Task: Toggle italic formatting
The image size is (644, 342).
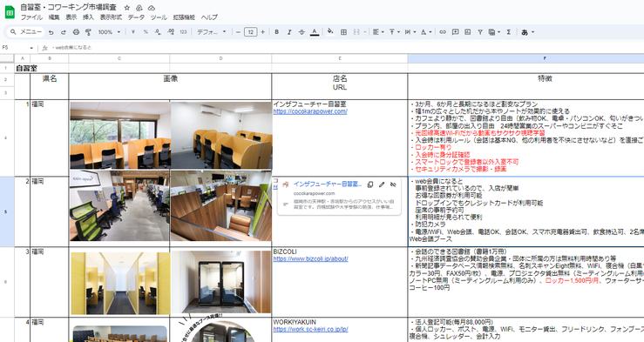Action: point(289,32)
